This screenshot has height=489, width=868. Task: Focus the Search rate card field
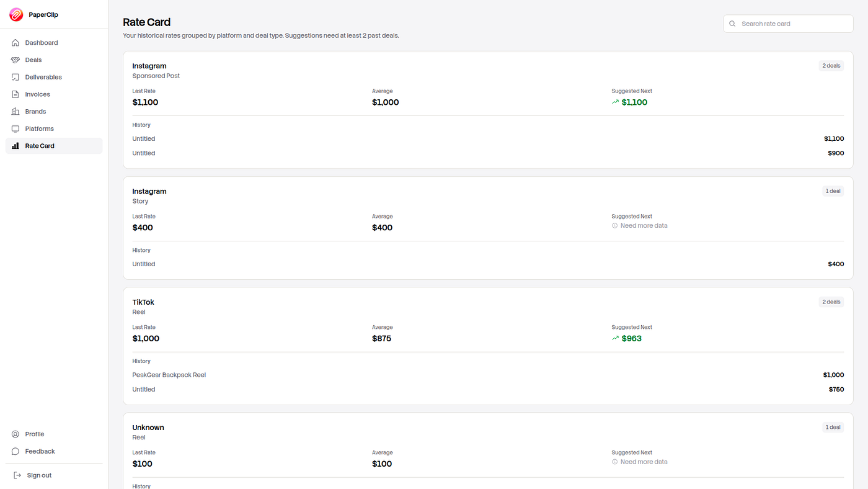click(x=788, y=24)
